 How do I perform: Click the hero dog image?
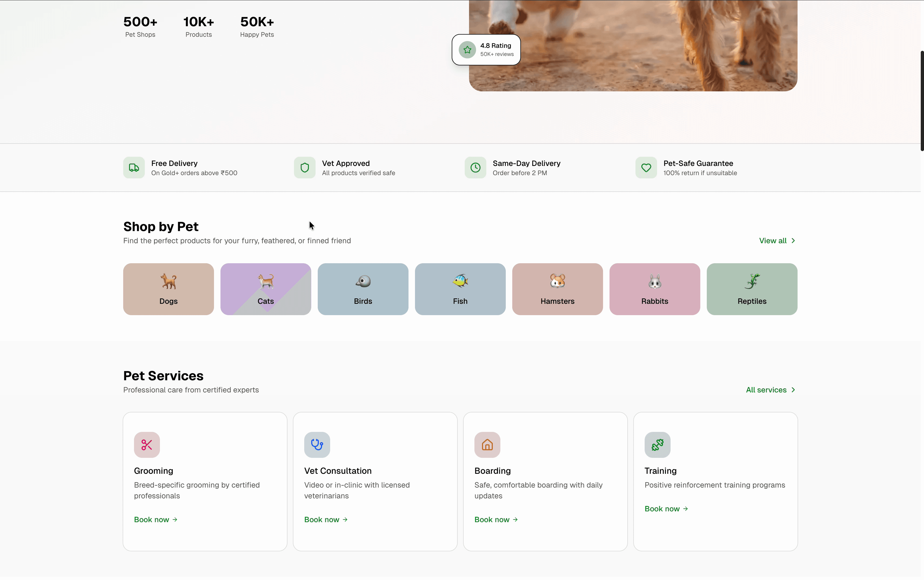(x=652, y=42)
